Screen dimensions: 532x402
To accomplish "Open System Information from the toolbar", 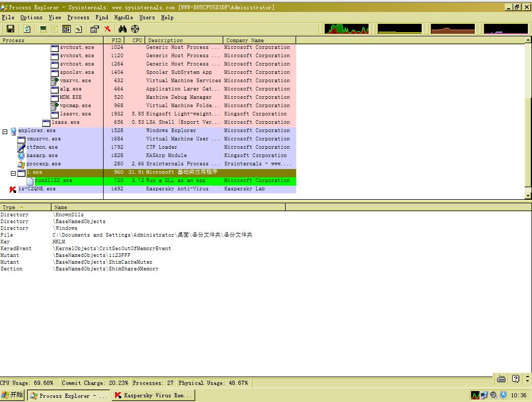I will click(43, 29).
